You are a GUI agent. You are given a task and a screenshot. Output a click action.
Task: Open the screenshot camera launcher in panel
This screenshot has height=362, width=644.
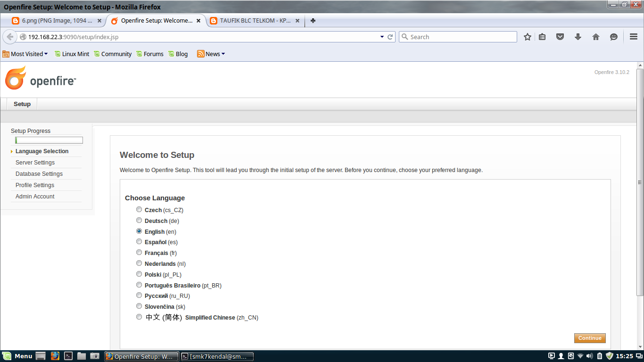pyautogui.click(x=95, y=356)
